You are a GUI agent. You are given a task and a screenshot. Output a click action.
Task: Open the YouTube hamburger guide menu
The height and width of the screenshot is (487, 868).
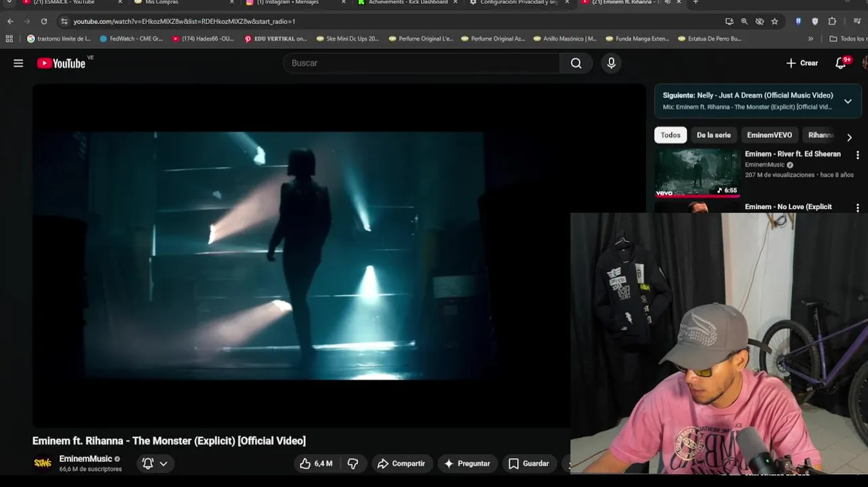tap(18, 63)
